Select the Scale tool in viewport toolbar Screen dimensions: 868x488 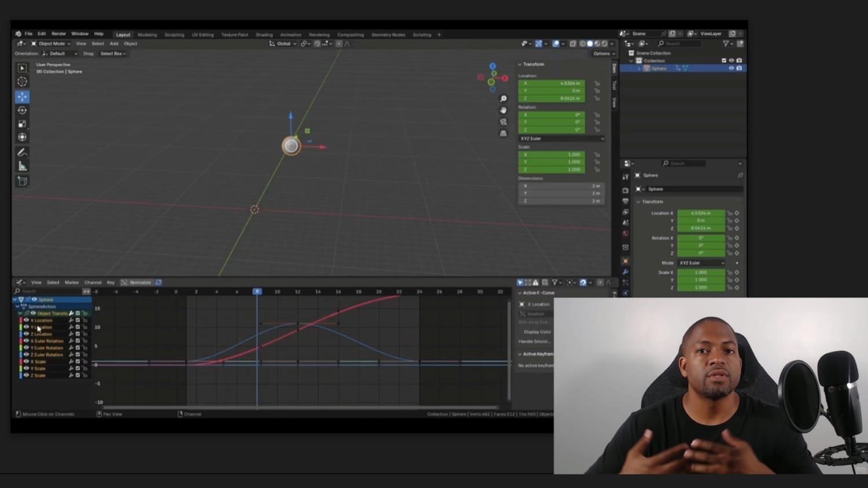pos(22,124)
